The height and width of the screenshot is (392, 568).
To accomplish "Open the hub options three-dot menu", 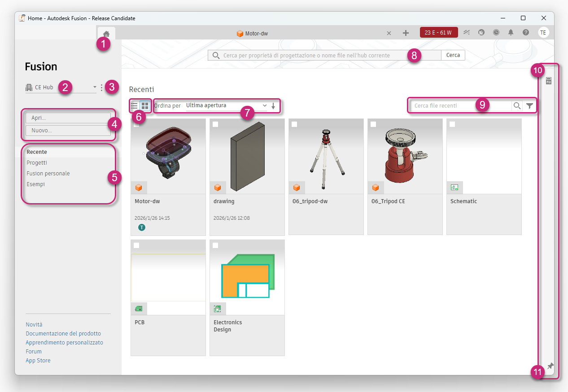I will pyautogui.click(x=102, y=87).
